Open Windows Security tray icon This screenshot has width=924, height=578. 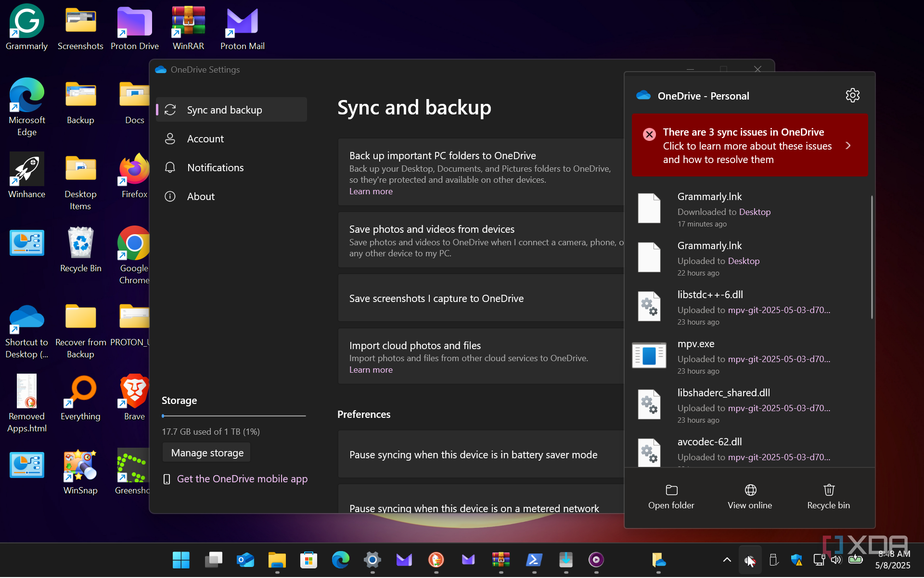coord(796,560)
